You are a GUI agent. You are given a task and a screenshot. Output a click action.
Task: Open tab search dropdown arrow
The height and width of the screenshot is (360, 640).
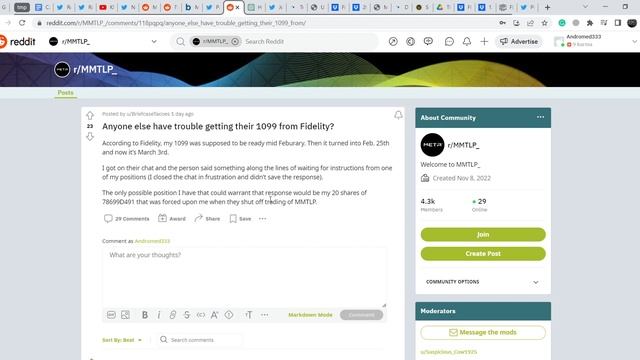[585, 7]
